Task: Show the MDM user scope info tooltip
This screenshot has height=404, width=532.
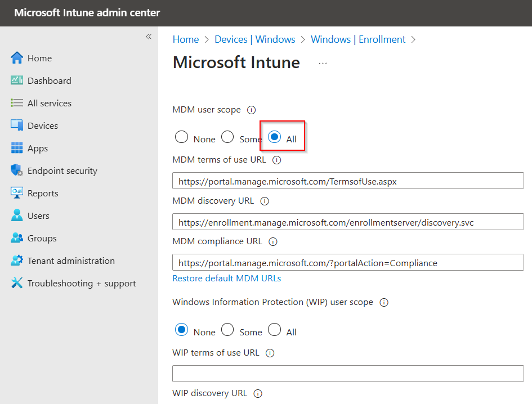Action: [x=251, y=110]
